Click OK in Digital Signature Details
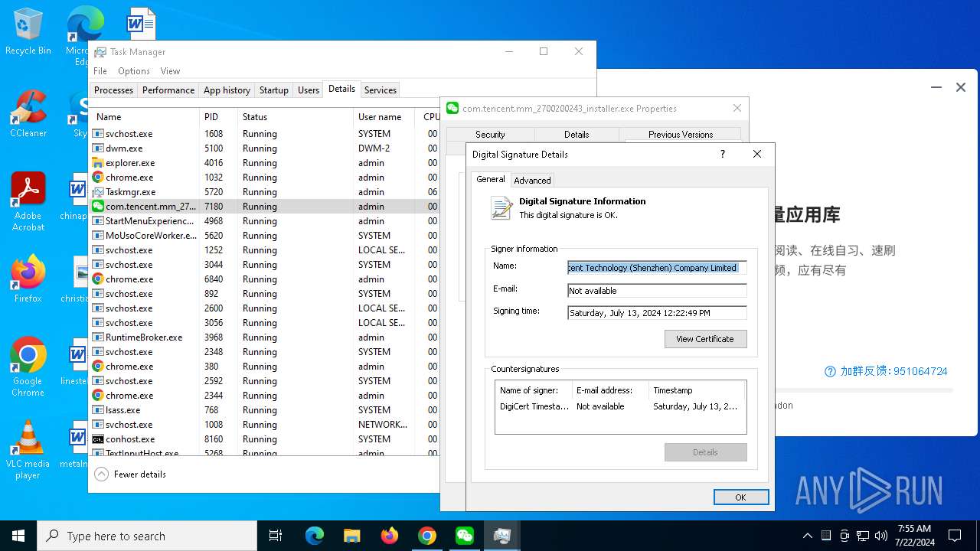The height and width of the screenshot is (551, 980). pyautogui.click(x=740, y=497)
